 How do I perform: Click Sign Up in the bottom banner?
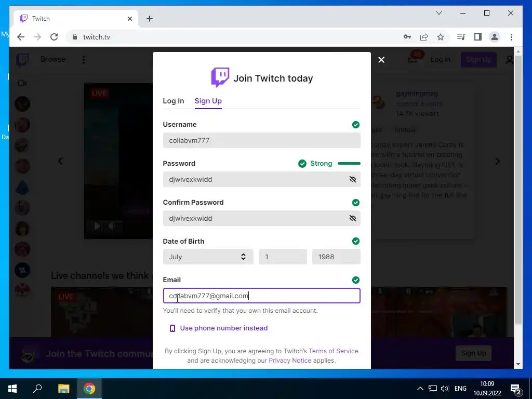point(473,353)
